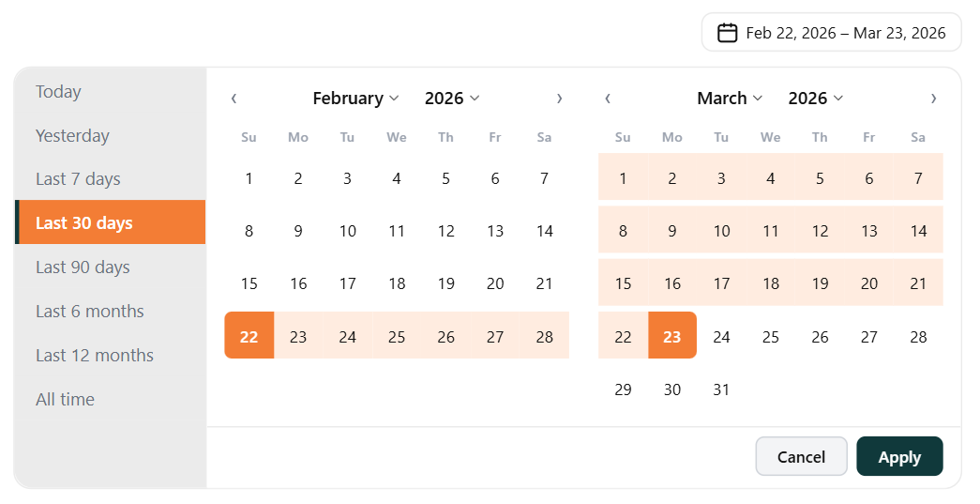Select the Last 90 days preset

[x=83, y=267]
